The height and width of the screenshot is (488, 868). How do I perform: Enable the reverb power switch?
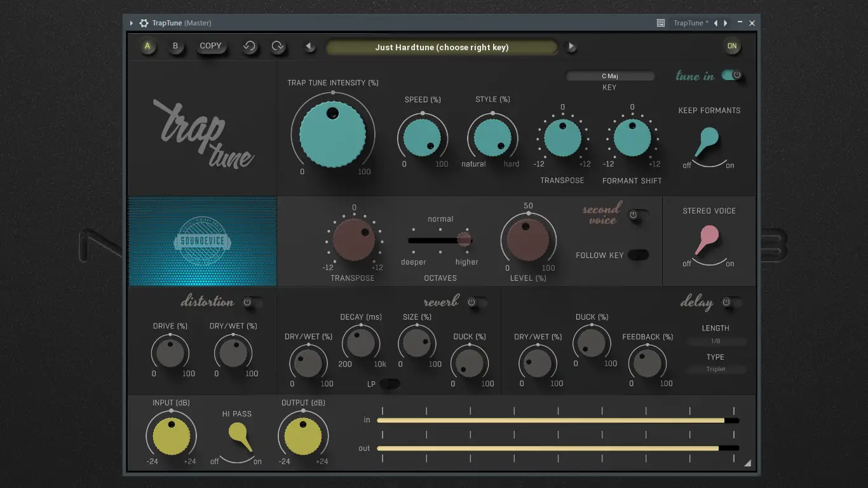point(477,302)
